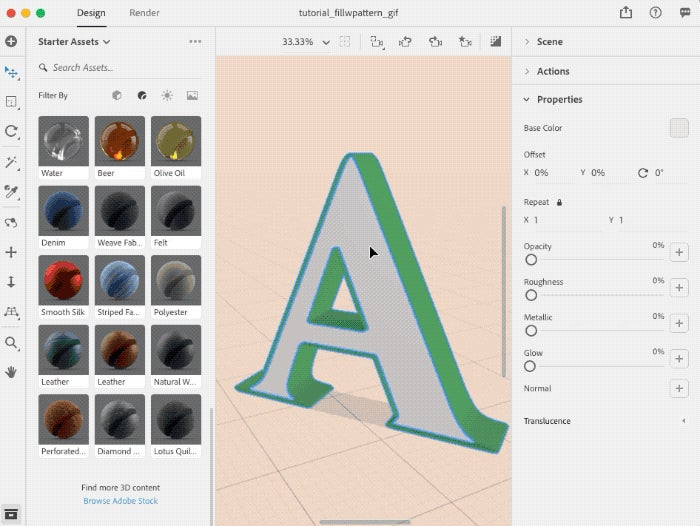The image size is (700, 526).
Task: Click the camera undo icon
Action: [x=405, y=42]
